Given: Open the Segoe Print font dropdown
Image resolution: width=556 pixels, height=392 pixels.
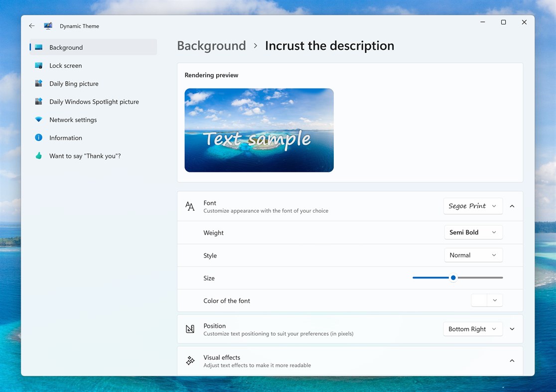Looking at the screenshot, I should point(472,206).
